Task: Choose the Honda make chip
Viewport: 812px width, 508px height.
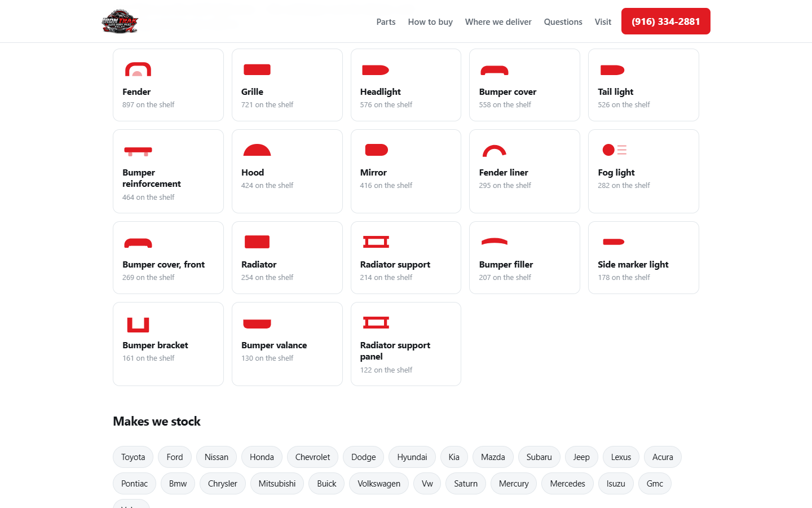Action: [262, 457]
